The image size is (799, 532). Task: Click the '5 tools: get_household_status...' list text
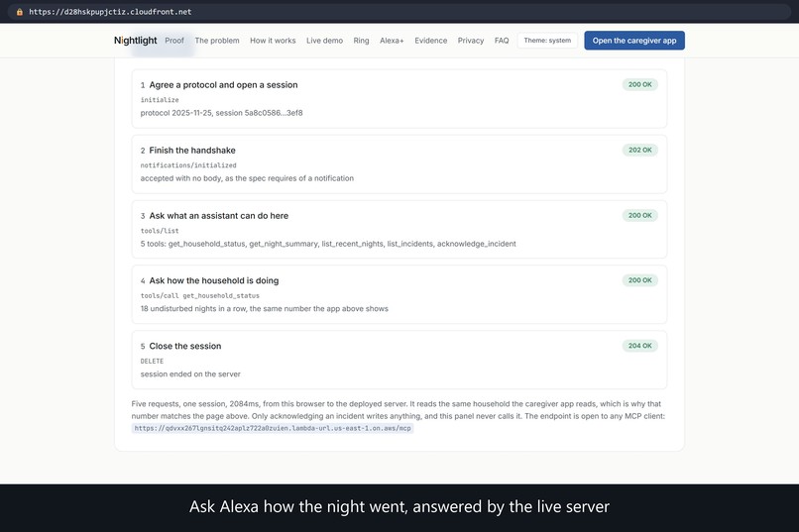[x=328, y=244]
